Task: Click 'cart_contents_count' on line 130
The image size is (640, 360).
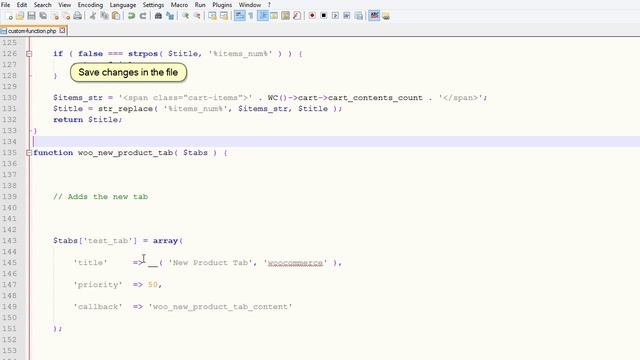Action: 375,98
